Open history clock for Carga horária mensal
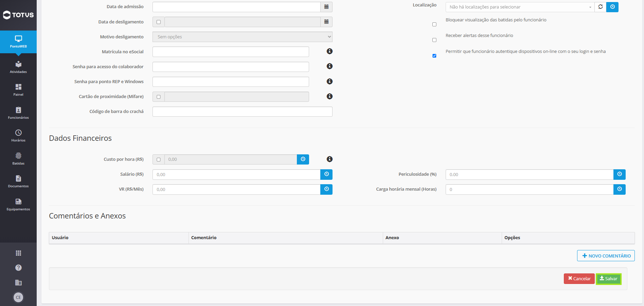The image size is (644, 306). tap(620, 189)
